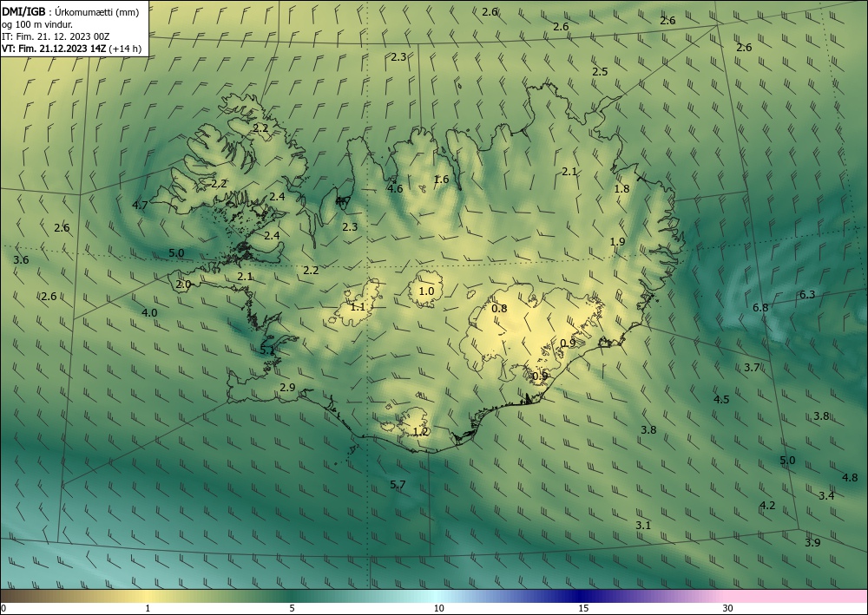Click the 4.8 value at the right edge

point(851,477)
